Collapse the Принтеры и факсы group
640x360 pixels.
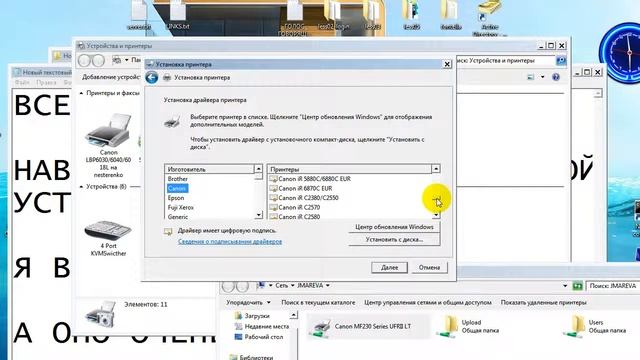[81, 93]
